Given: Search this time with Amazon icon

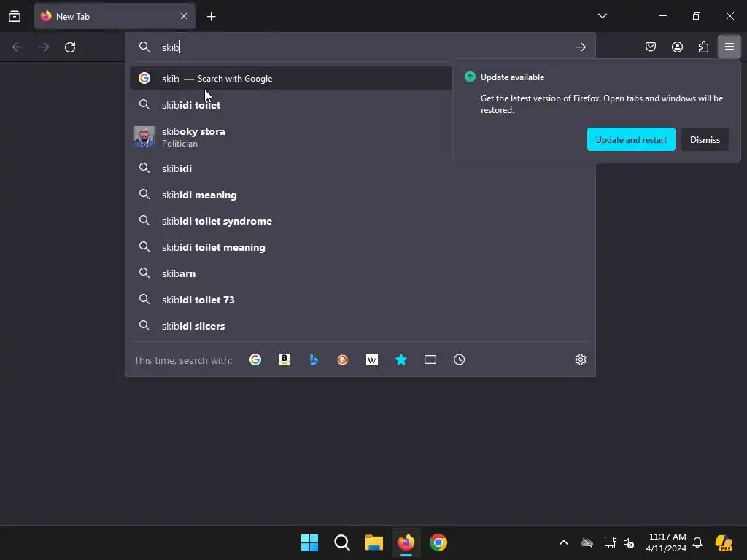Looking at the screenshot, I should point(285,359).
